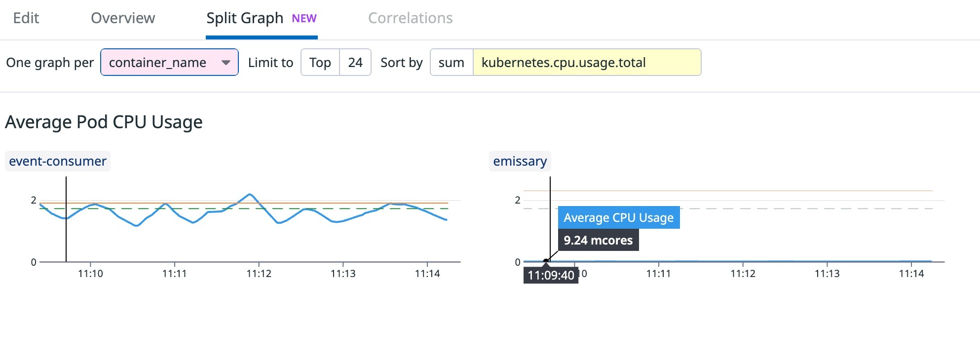Screen dimensions: 980x350
Task: Click the 9.24 mcores tooltip value
Action: (598, 241)
